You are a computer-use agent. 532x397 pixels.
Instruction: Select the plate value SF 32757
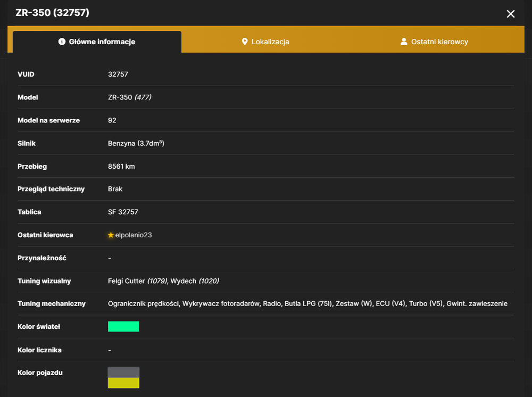123,212
